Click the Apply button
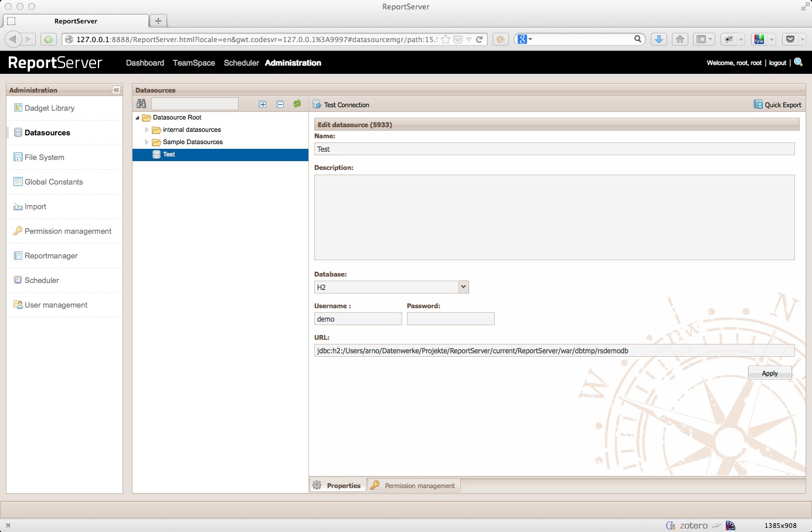Viewport: 812px width, 532px height. point(770,373)
